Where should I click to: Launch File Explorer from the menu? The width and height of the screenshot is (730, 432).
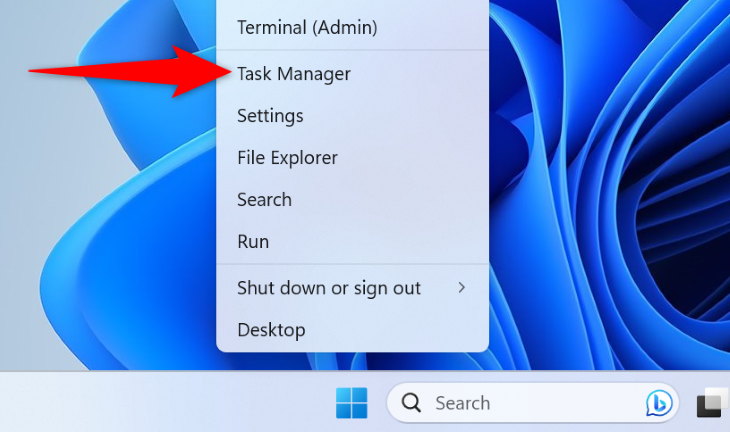coord(287,158)
